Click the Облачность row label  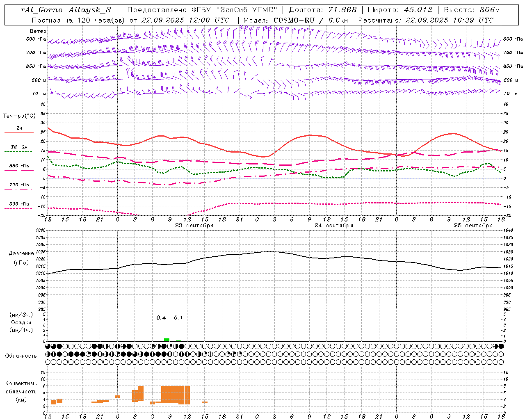coord(21,356)
